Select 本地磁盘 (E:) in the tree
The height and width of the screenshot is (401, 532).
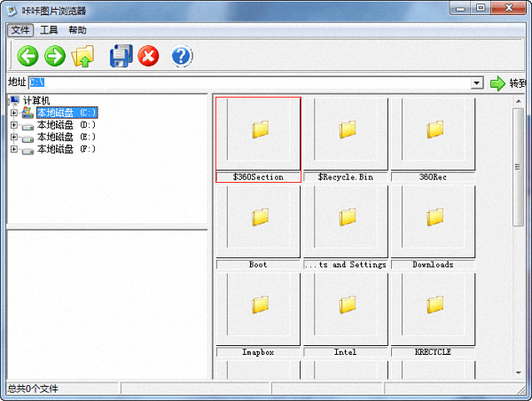[x=66, y=138]
